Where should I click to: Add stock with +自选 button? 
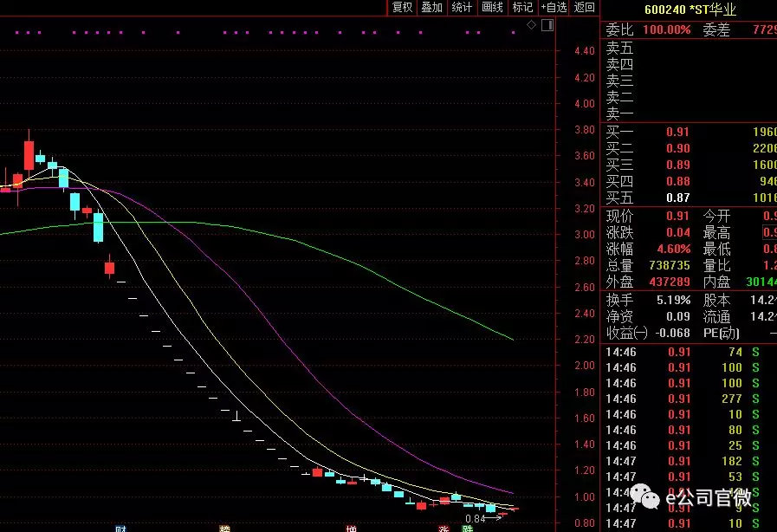coord(554,8)
